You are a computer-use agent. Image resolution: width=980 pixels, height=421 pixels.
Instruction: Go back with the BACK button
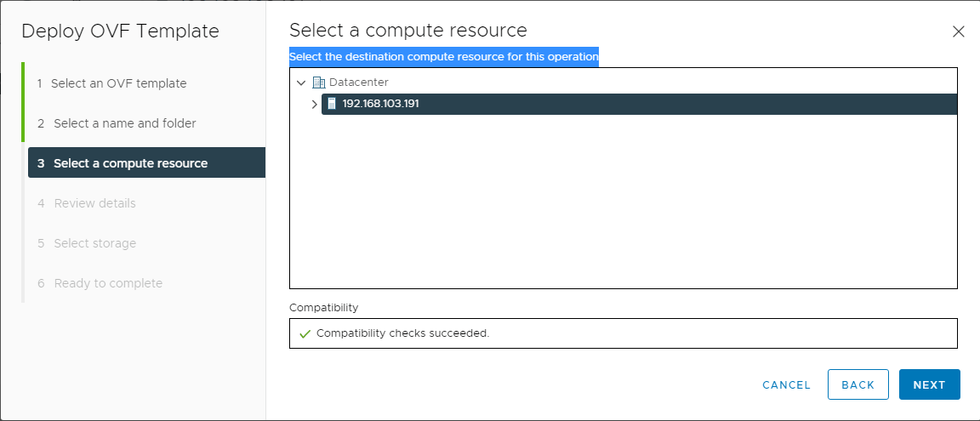point(858,384)
